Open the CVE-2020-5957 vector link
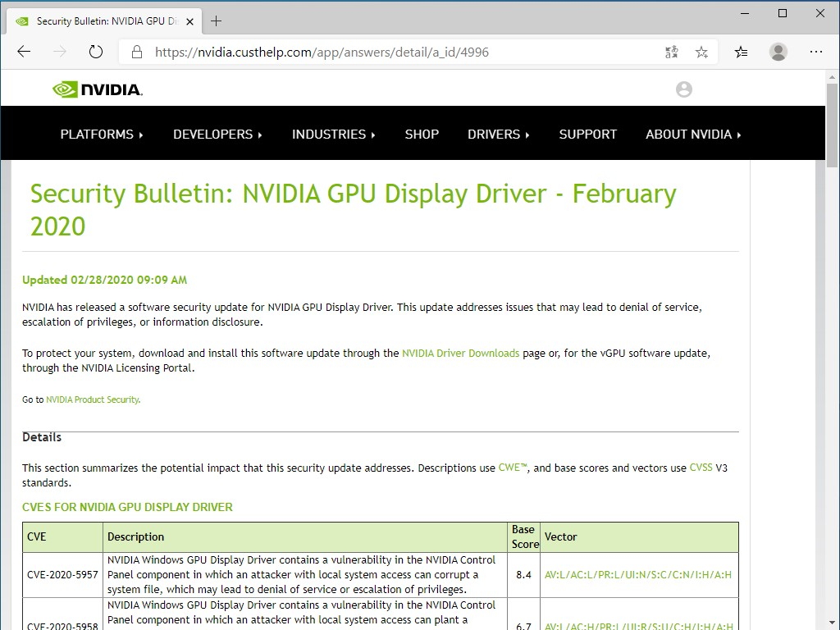Image resolution: width=840 pixels, height=630 pixels. 638,575
